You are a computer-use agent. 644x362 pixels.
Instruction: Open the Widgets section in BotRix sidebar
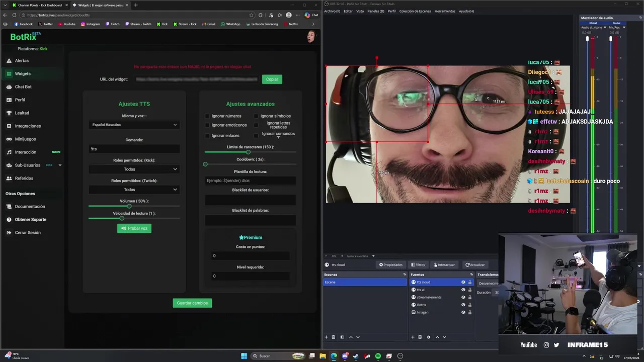tap(23, 74)
